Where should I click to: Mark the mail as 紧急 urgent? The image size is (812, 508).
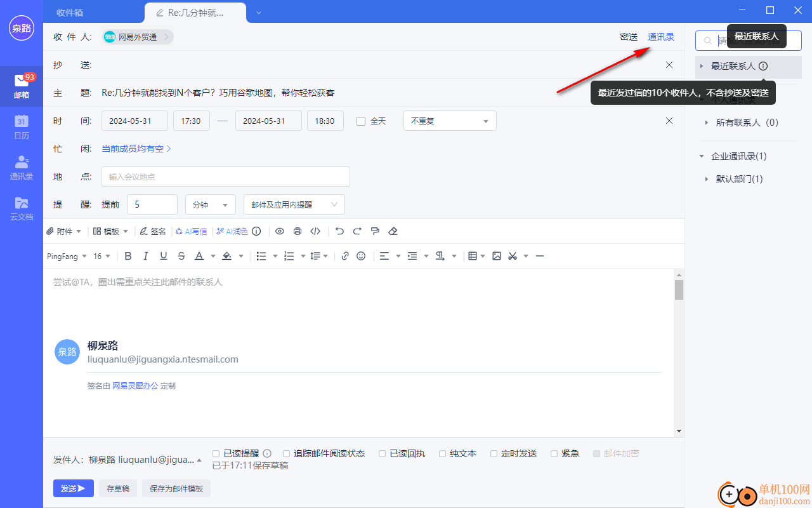pos(554,453)
